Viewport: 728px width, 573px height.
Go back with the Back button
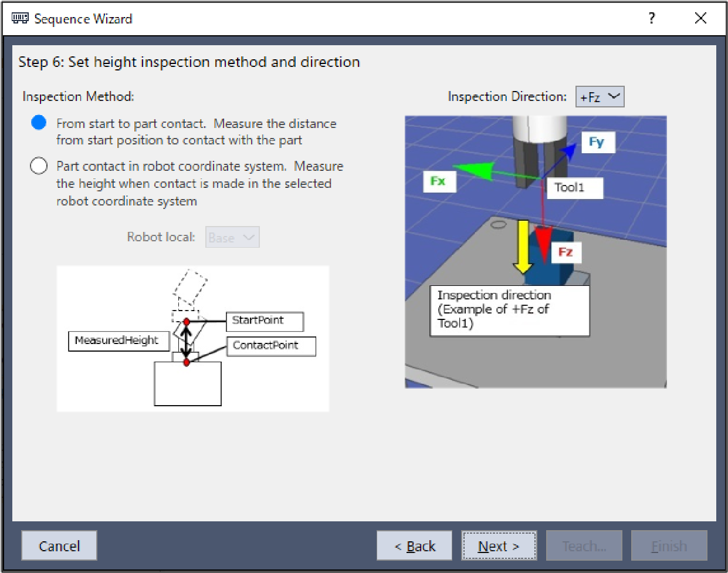pos(414,546)
